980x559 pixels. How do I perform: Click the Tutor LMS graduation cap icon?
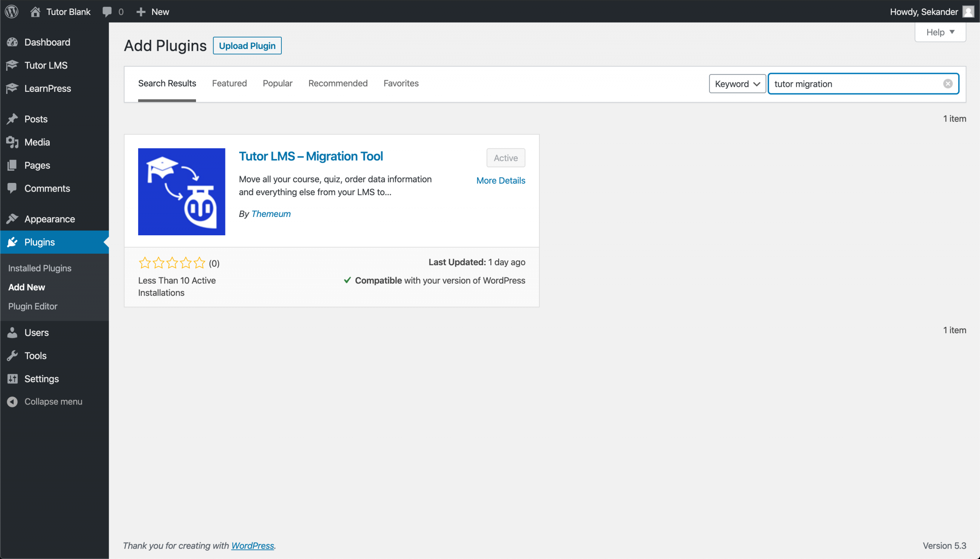pos(12,65)
